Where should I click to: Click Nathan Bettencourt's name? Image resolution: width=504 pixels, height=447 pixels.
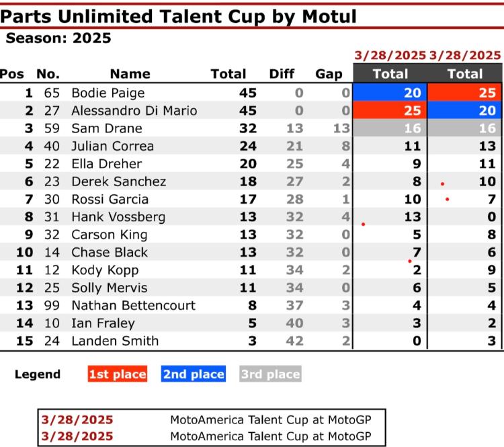tap(133, 305)
